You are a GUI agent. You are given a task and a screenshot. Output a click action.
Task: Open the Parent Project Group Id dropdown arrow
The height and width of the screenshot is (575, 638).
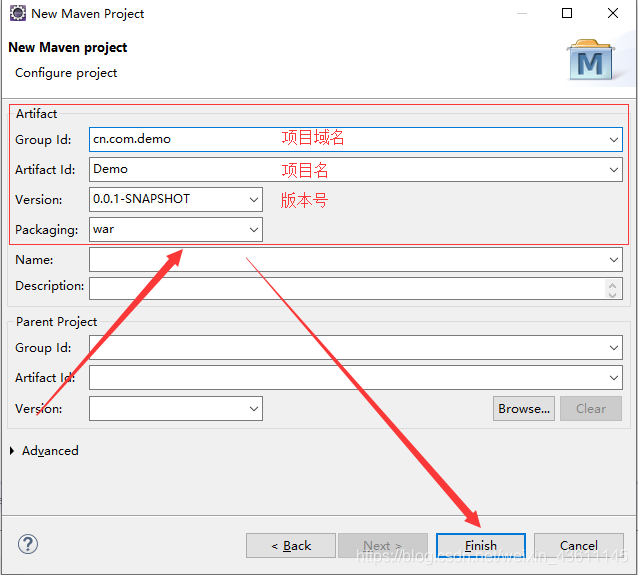[x=614, y=348]
